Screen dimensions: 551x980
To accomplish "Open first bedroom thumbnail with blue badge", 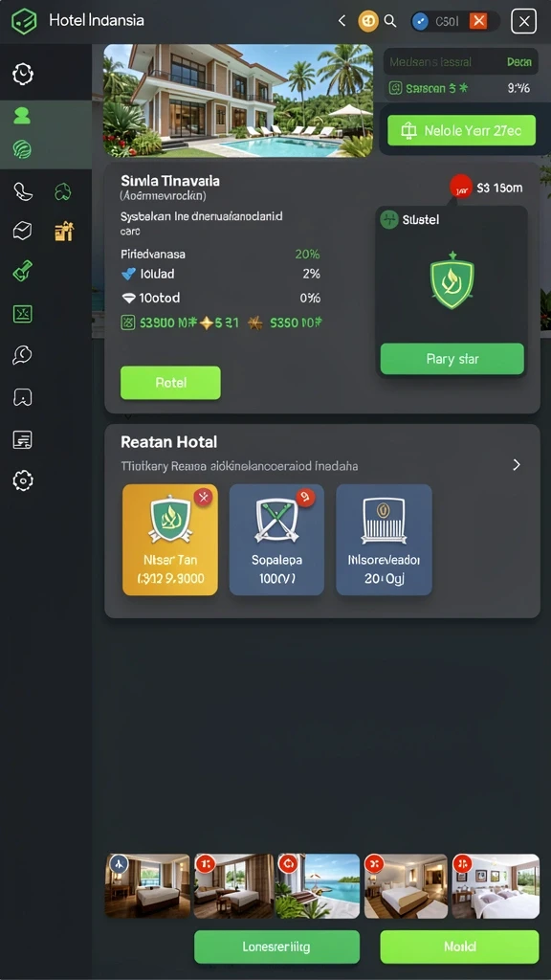I will (147, 886).
